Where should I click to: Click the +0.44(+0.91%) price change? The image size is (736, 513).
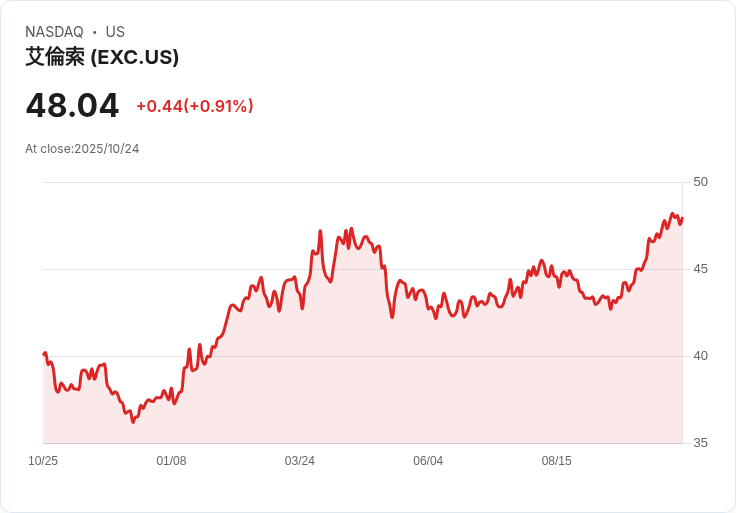pyautogui.click(x=195, y=106)
